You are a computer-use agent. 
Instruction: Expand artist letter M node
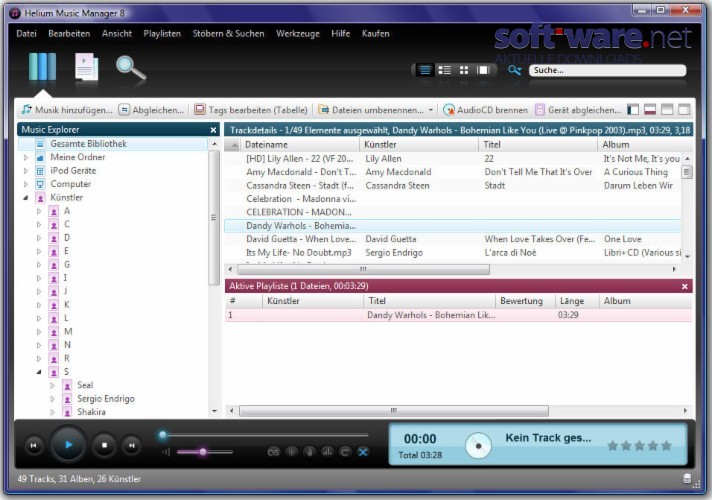[39, 332]
